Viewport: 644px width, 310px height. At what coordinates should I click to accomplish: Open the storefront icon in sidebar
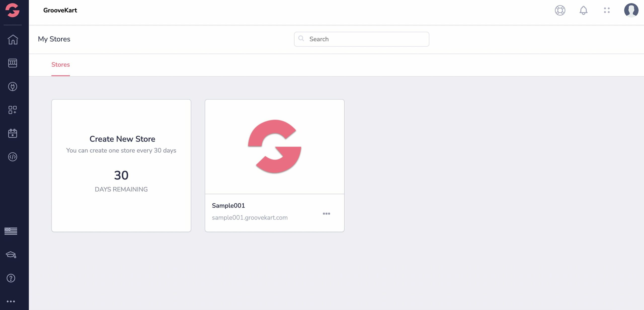[13, 63]
